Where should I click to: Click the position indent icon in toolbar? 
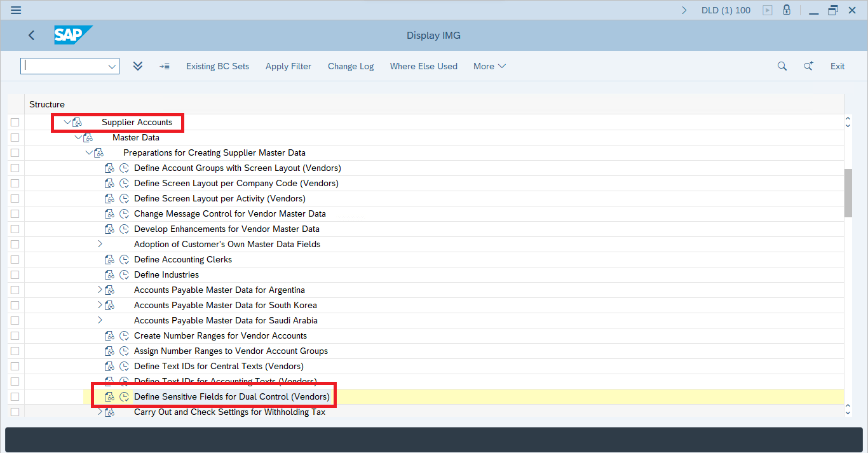(165, 66)
